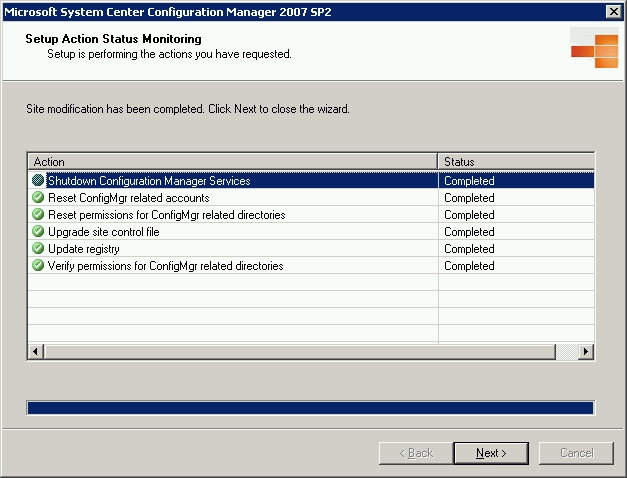Click Completed status for Reset ConfigMgr accounts

pos(469,198)
